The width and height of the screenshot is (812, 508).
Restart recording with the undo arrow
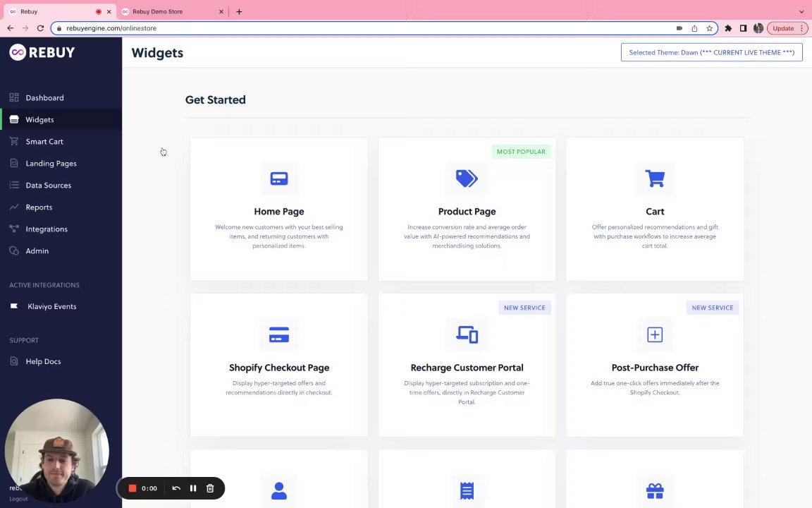coord(176,488)
